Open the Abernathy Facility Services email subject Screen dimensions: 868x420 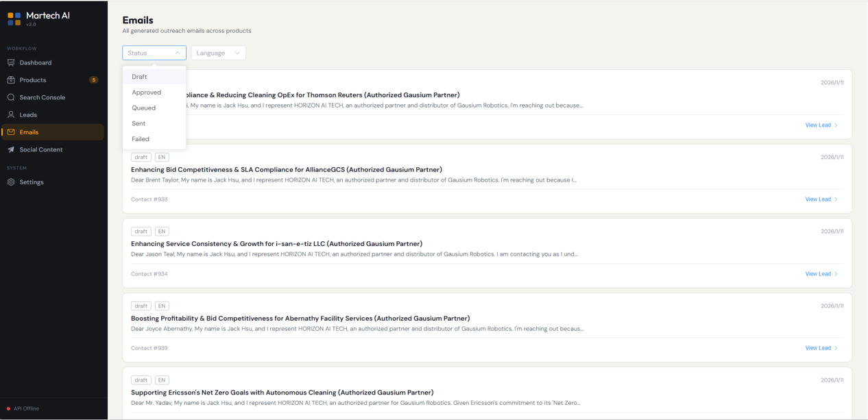coord(300,319)
